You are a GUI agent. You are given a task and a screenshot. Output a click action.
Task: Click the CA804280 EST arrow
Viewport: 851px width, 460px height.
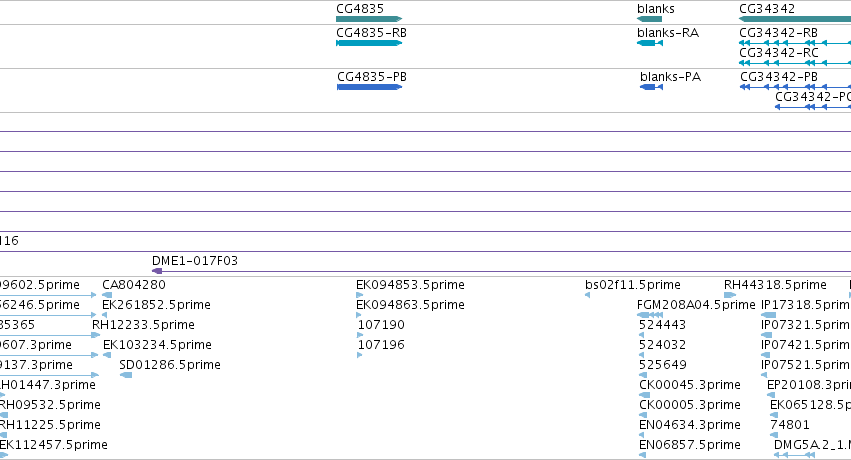click(107, 295)
